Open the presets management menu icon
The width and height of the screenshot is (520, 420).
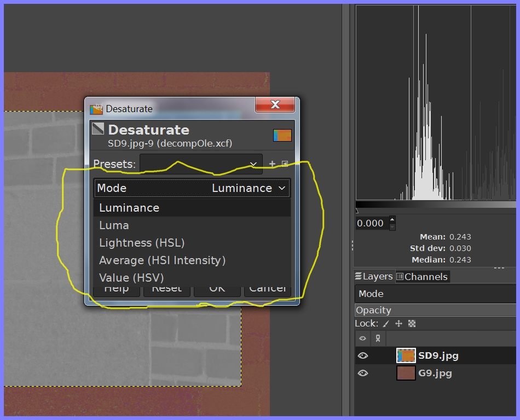click(x=285, y=164)
